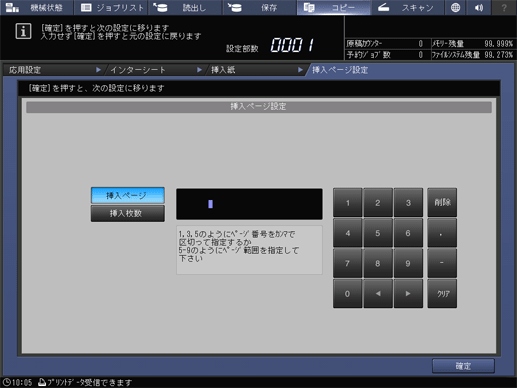Go back to 挿入紙 breadcrumb
The width and height of the screenshot is (517, 388).
point(257,70)
